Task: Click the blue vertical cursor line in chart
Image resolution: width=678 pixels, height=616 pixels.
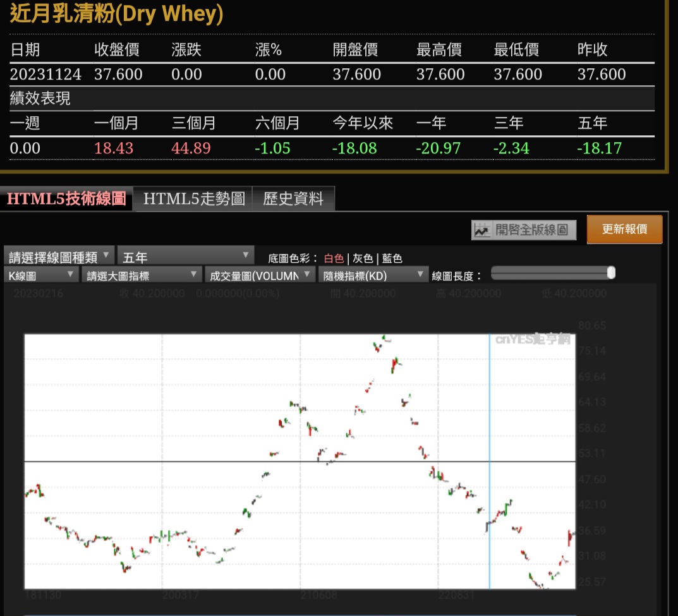Action: click(x=490, y=442)
